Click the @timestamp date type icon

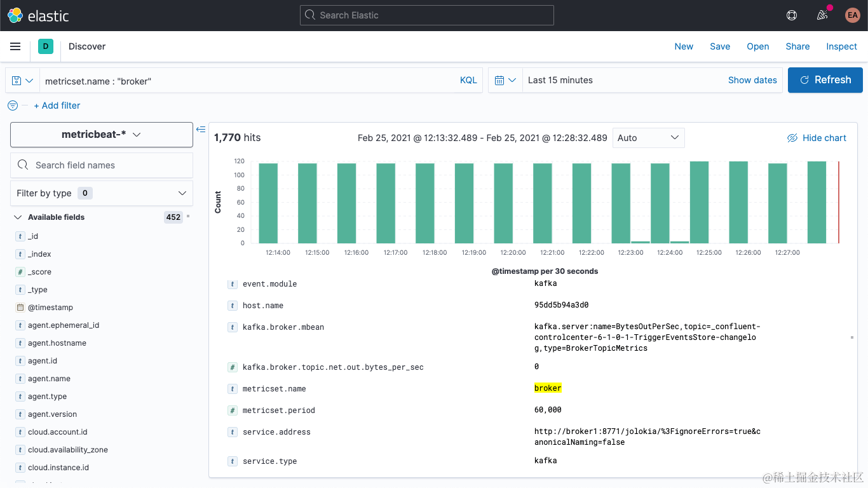click(x=20, y=308)
